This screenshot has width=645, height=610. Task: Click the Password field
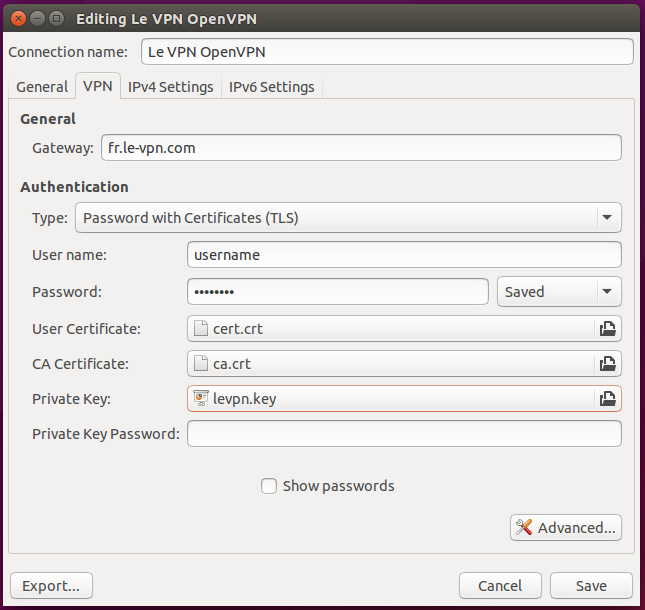point(338,292)
